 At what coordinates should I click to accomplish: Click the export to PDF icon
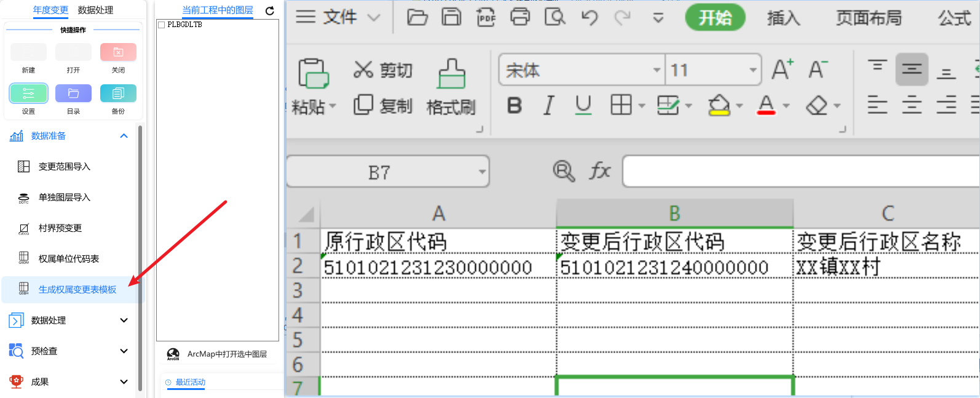click(486, 18)
